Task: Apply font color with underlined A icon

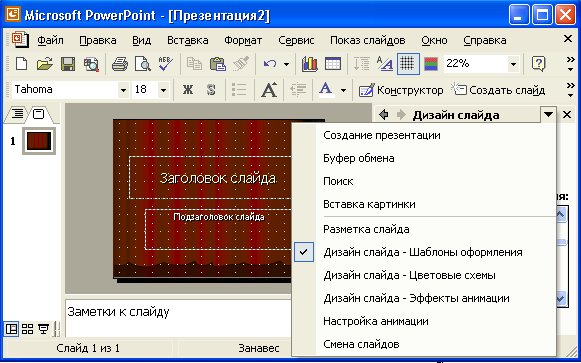Action: [326, 90]
